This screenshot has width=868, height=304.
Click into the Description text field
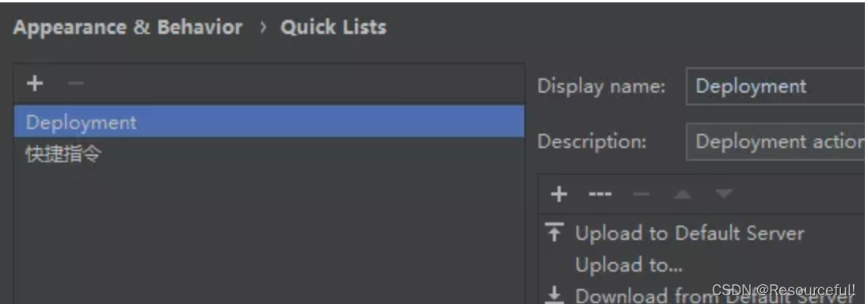(x=777, y=142)
